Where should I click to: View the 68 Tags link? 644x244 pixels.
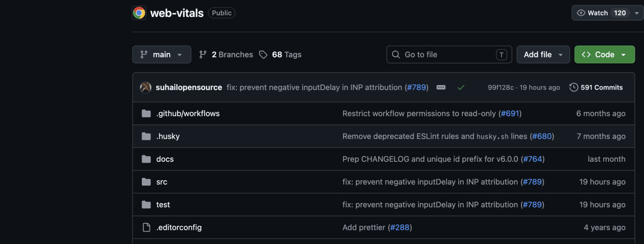(280, 54)
